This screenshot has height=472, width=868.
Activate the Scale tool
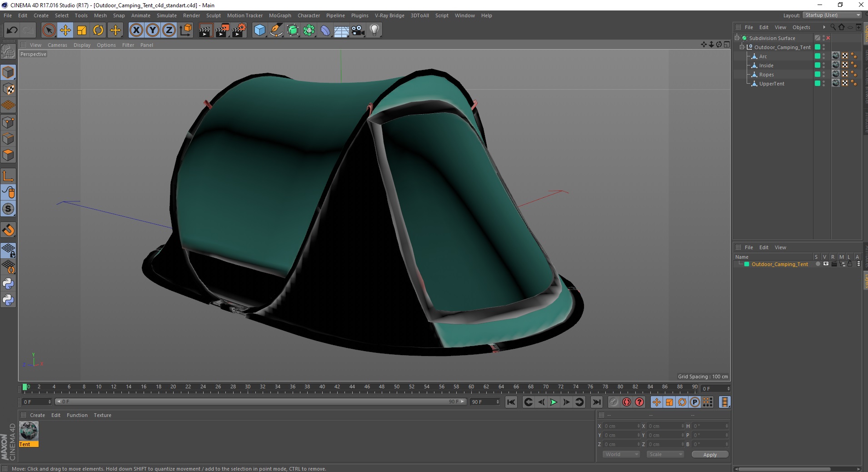point(82,30)
